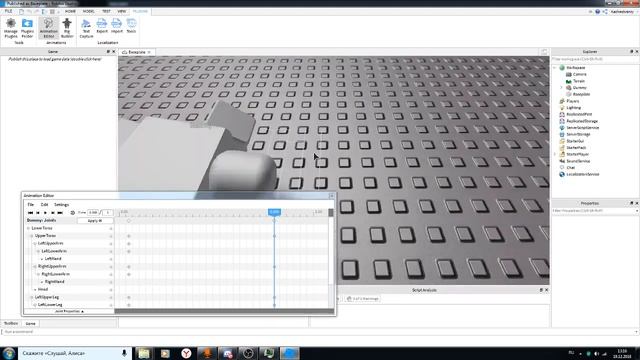Image resolution: width=640 pixels, height=360 pixels.
Task: Click the animation length input field
Action: point(107,213)
